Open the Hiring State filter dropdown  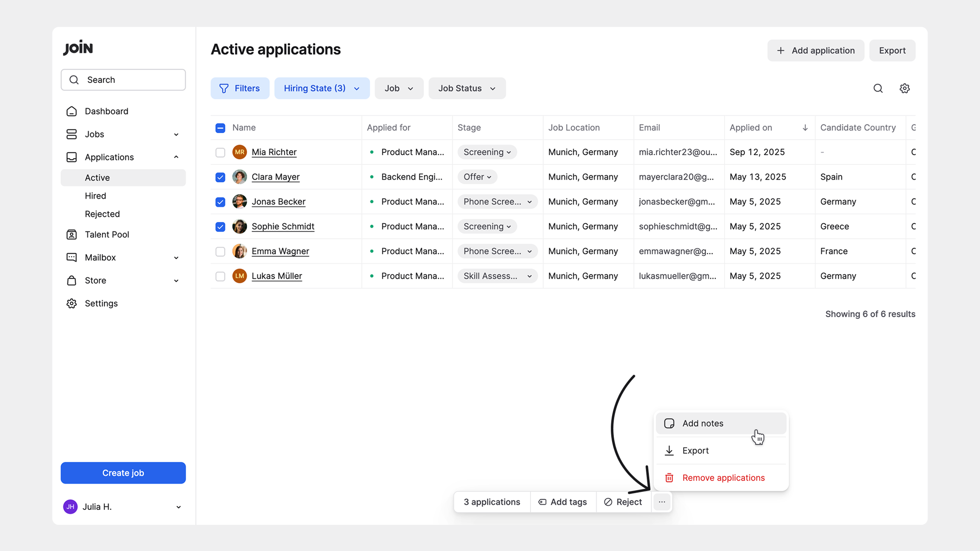click(322, 88)
